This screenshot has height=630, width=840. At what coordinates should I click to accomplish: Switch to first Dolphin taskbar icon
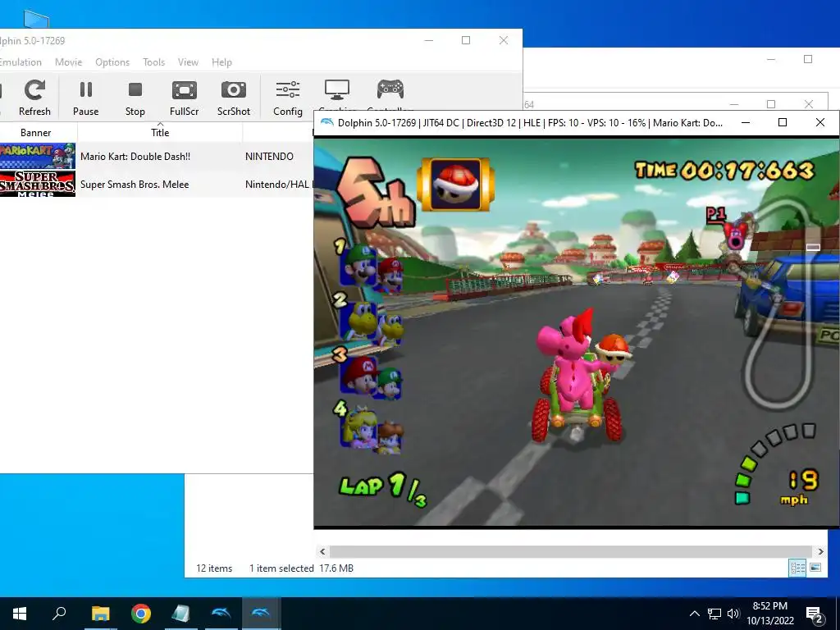(x=221, y=614)
